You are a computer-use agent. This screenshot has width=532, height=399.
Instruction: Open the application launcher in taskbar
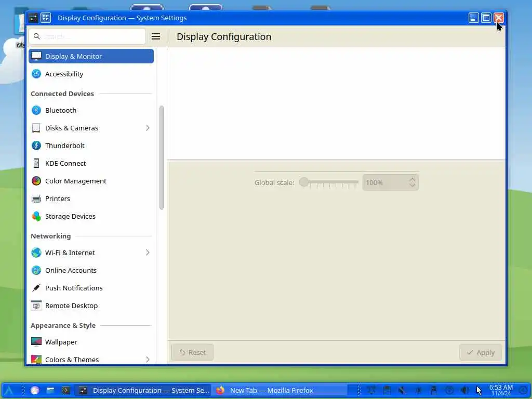[9, 391]
